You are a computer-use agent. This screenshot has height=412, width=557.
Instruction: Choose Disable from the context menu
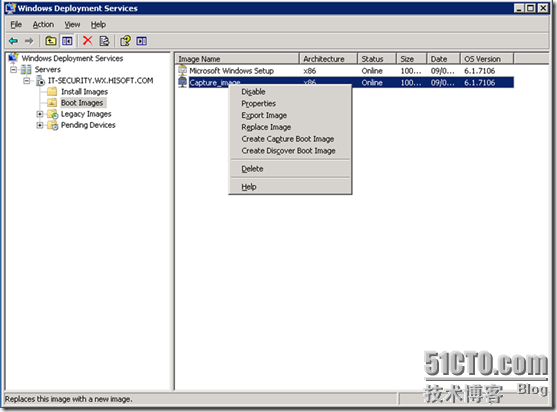[x=290, y=92]
